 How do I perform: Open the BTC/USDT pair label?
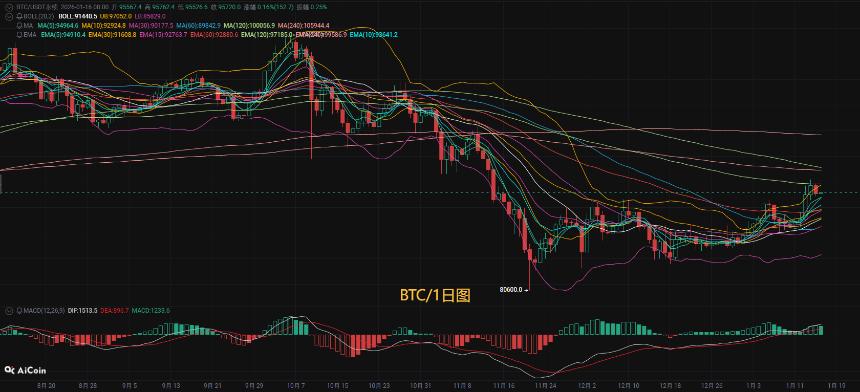(36, 7)
